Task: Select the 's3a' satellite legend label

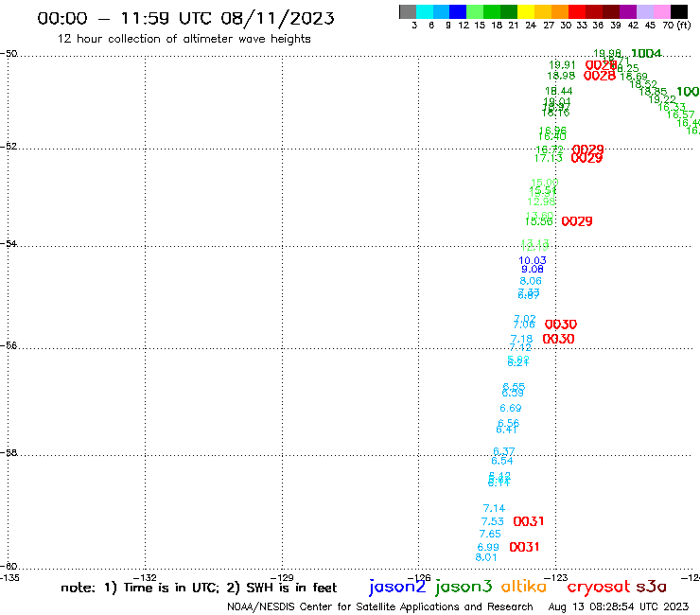Action: pos(651,587)
